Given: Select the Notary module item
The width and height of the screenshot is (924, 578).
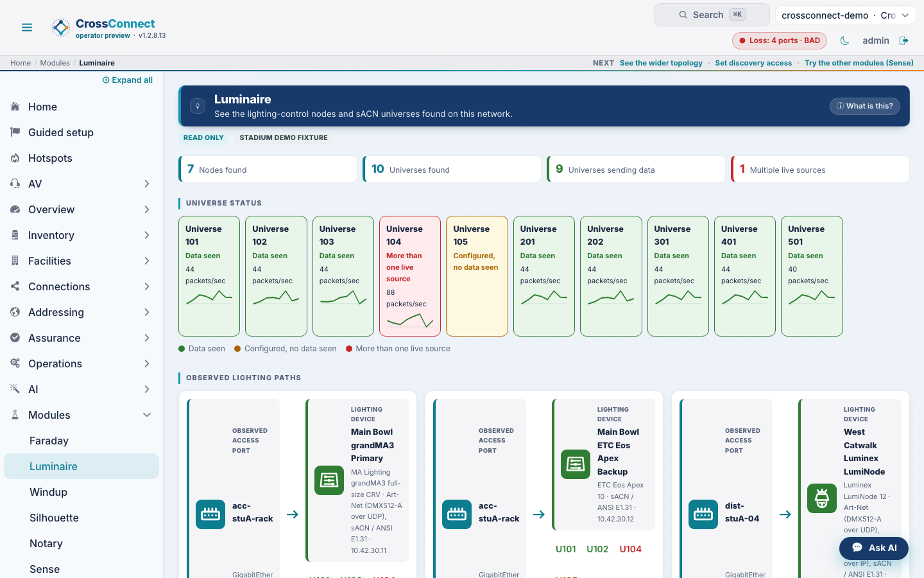Looking at the screenshot, I should [81, 543].
